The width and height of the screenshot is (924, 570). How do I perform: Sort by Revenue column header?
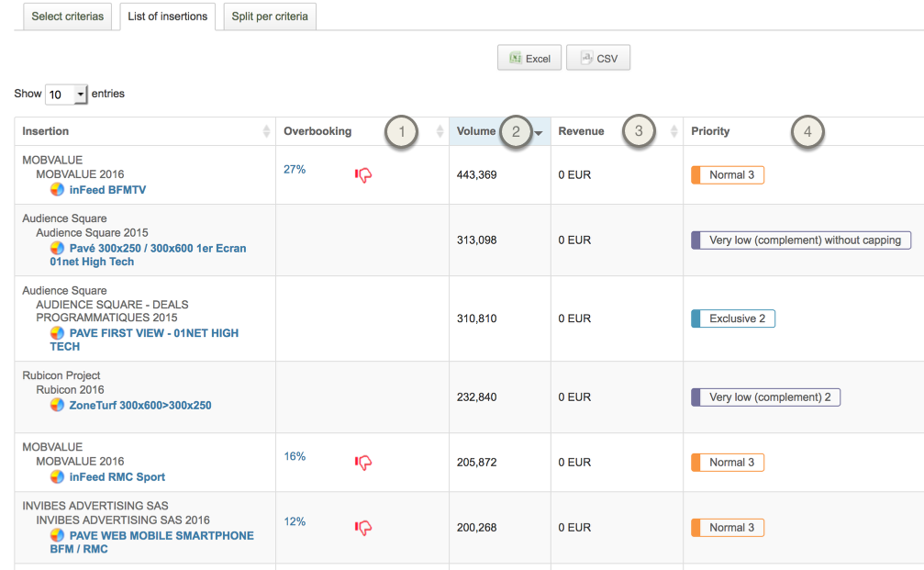pyautogui.click(x=581, y=131)
